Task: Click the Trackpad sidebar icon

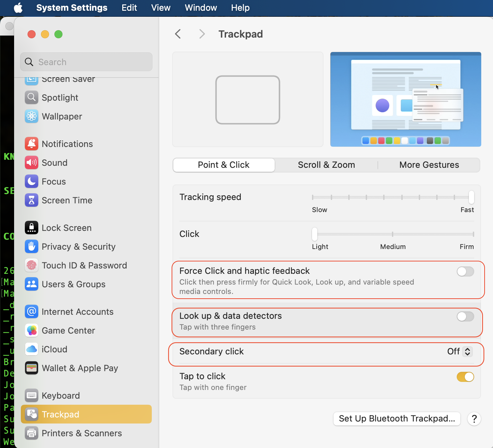Action: click(x=32, y=414)
